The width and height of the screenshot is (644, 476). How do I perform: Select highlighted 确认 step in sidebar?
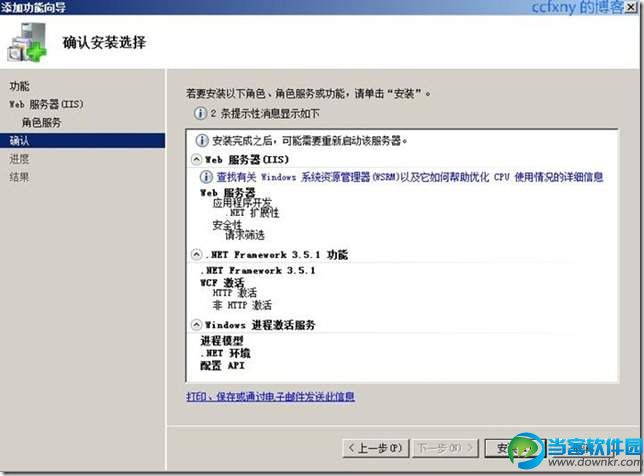(x=83, y=140)
